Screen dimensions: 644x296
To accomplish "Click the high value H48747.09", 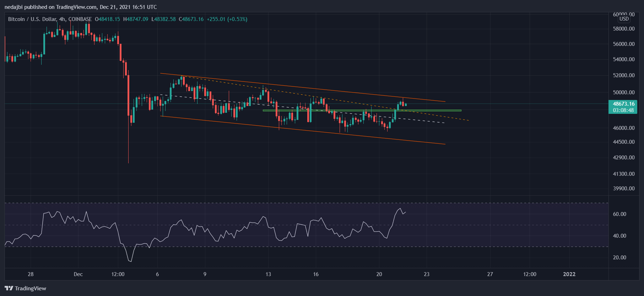I will click(x=136, y=19).
